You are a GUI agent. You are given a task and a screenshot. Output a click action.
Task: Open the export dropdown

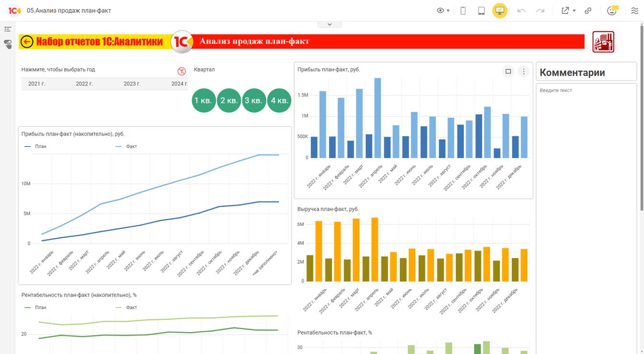coord(568,11)
